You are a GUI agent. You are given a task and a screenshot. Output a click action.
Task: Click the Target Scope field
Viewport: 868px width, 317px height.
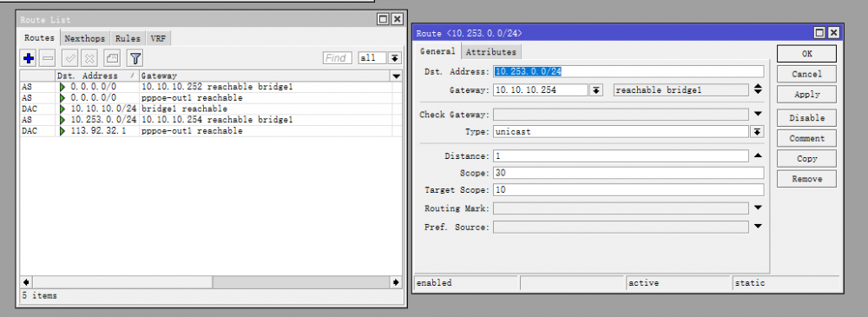[x=628, y=190]
